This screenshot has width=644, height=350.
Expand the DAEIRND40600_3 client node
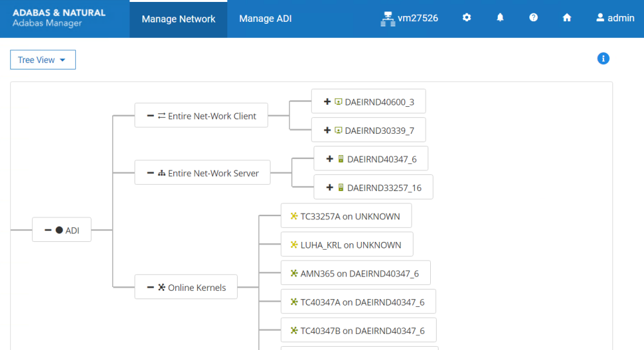click(x=327, y=102)
